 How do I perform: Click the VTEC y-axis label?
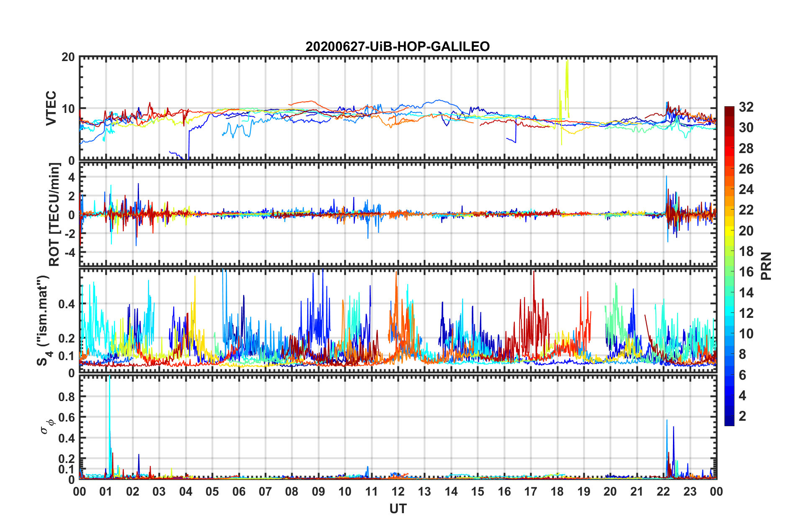click(x=51, y=108)
